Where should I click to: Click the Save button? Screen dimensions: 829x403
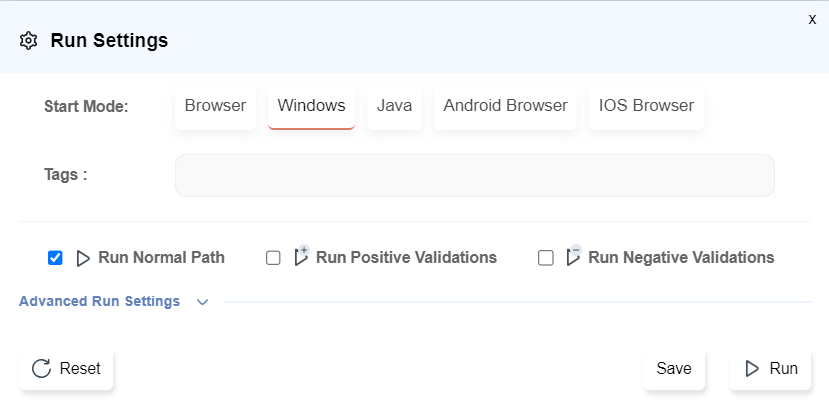click(674, 368)
